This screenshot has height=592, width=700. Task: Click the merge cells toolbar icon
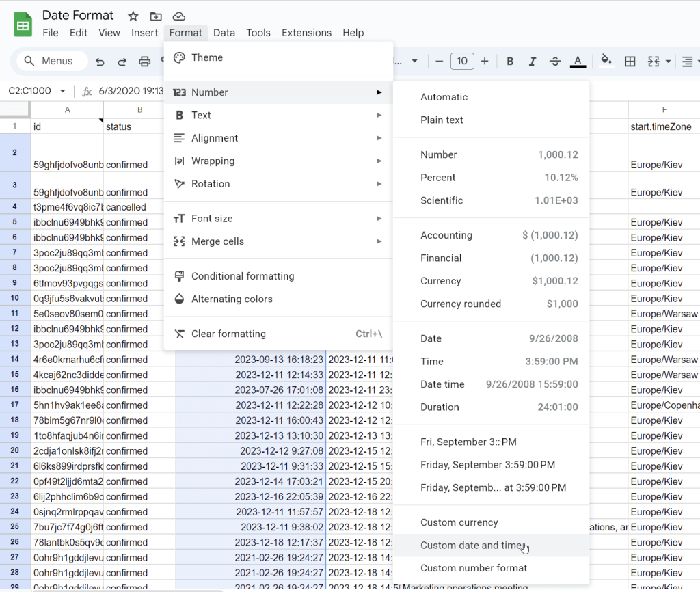tap(654, 61)
